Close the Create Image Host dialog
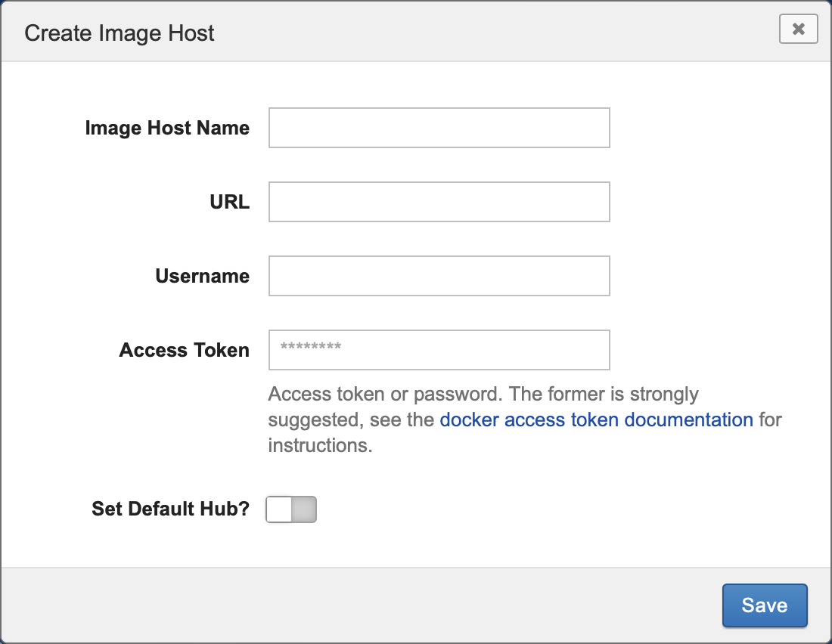The height and width of the screenshot is (644, 832). coord(798,29)
